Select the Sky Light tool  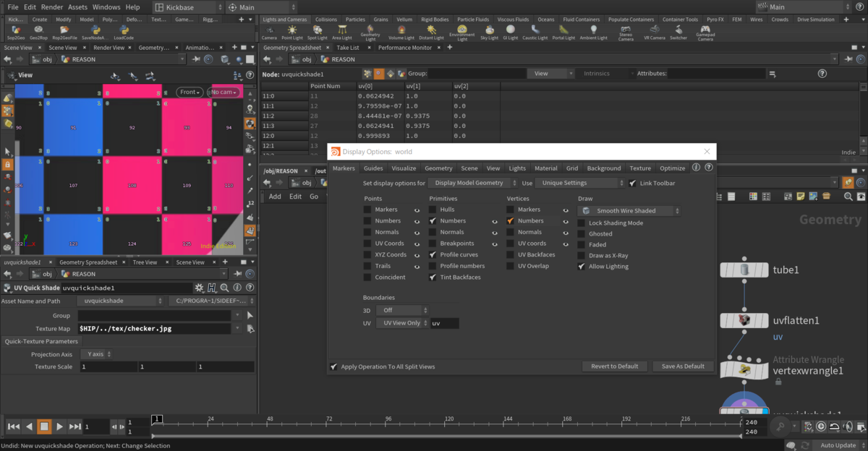[x=490, y=32]
